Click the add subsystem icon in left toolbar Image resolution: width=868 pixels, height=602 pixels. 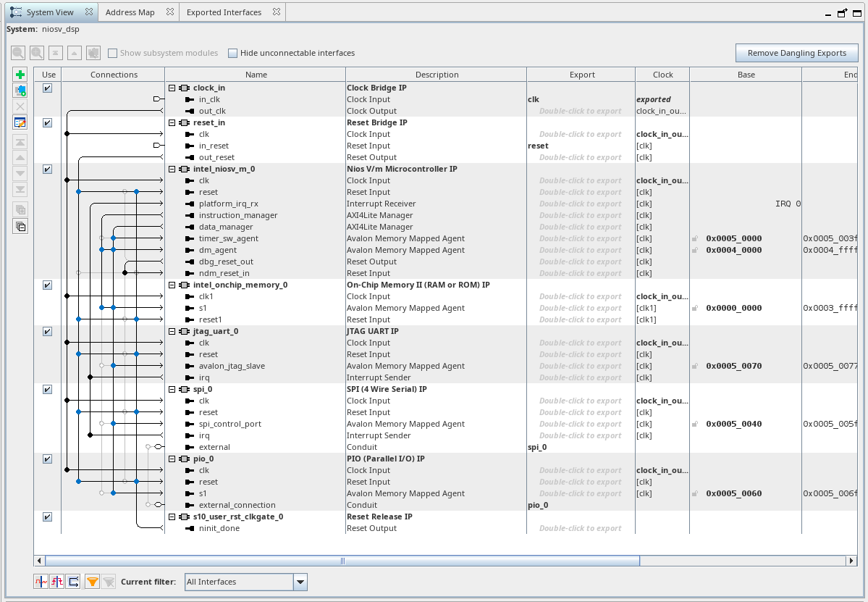(20, 91)
